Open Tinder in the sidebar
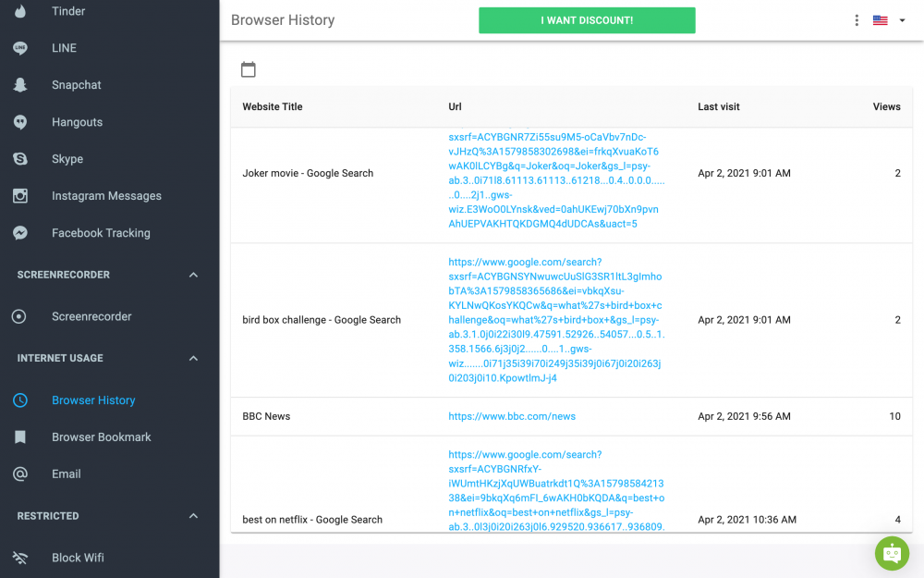 point(68,11)
